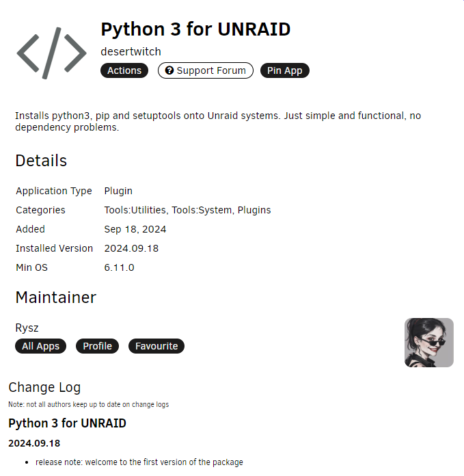Click the 'Min OS' label
464x476 pixels.
[31, 267]
